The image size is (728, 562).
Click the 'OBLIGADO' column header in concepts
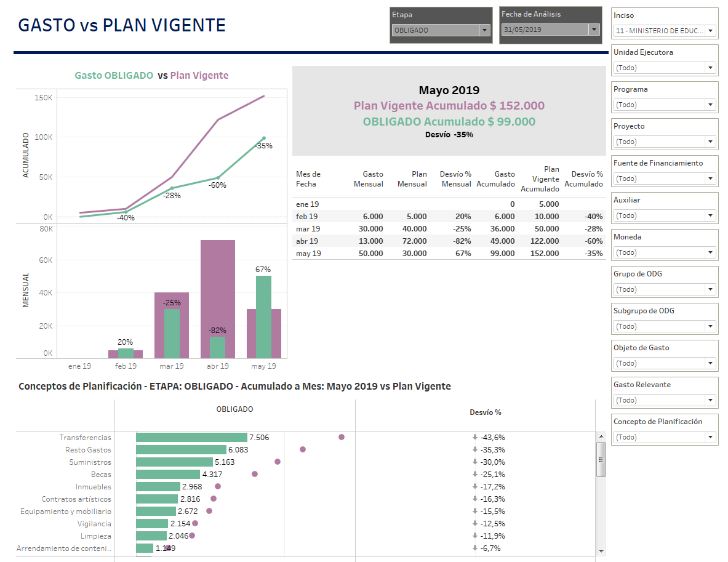[234, 409]
